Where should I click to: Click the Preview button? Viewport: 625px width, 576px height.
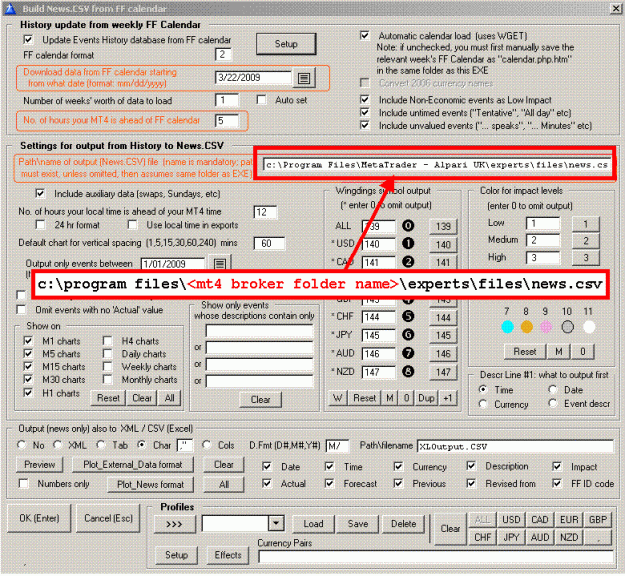tap(39, 465)
